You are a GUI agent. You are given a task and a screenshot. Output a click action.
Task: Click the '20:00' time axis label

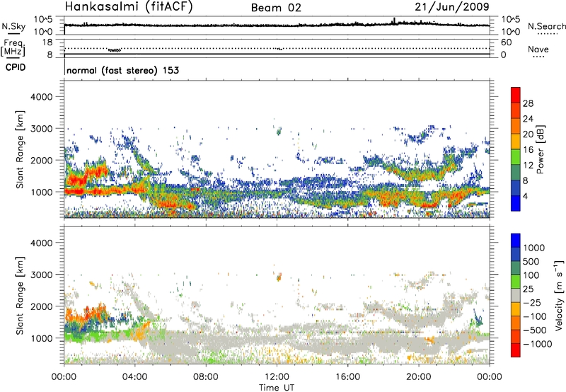pyautogui.click(x=419, y=377)
